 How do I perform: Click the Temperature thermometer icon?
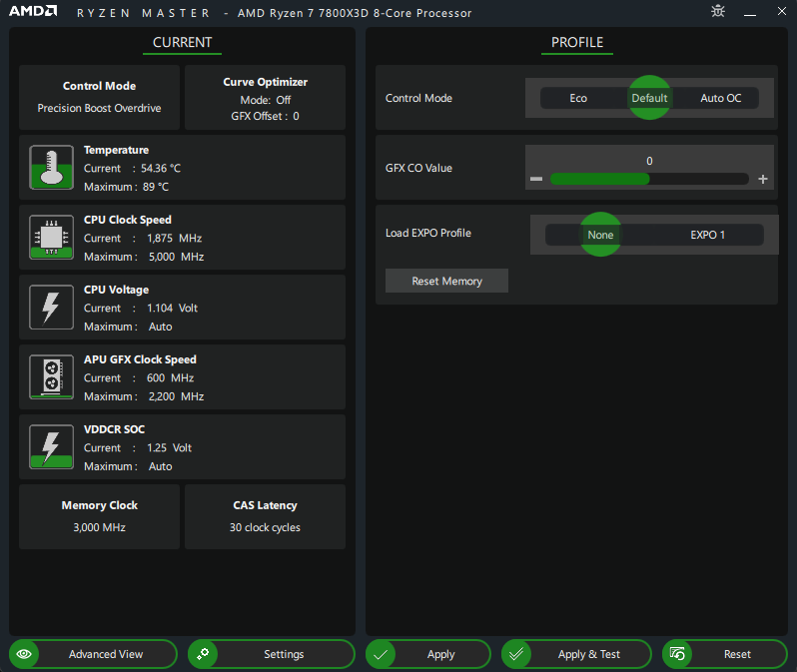[x=51, y=167]
